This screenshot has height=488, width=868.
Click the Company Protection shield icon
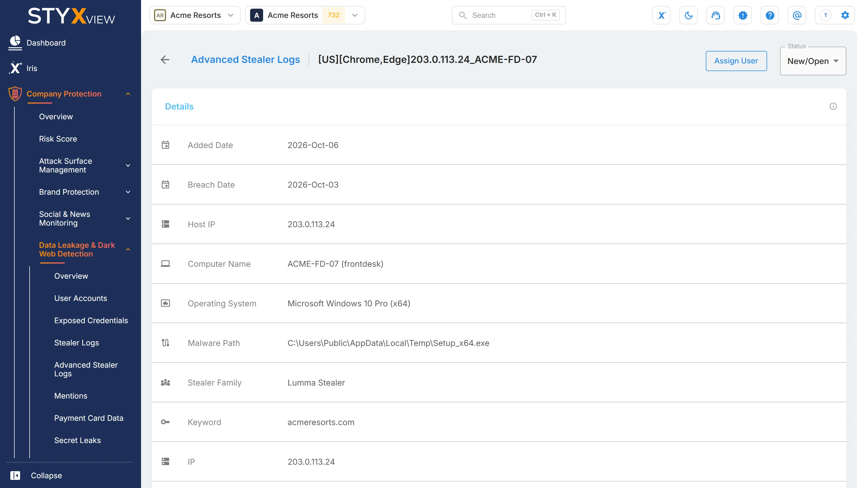[15, 94]
